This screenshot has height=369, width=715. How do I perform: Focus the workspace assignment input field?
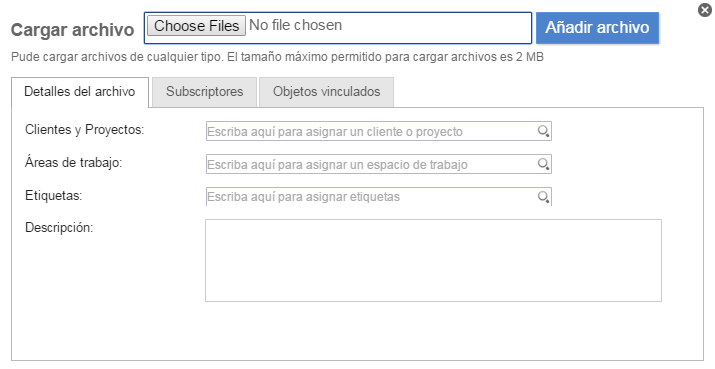378,164
